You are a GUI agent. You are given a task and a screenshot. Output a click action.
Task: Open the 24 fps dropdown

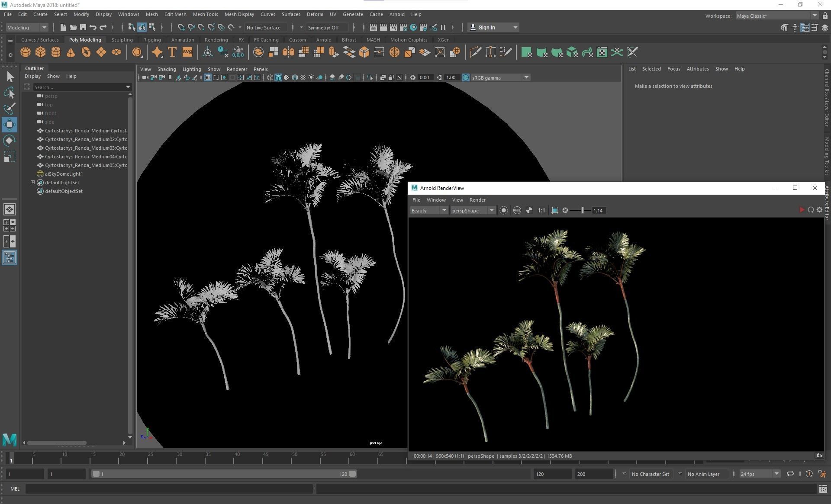[760, 474]
